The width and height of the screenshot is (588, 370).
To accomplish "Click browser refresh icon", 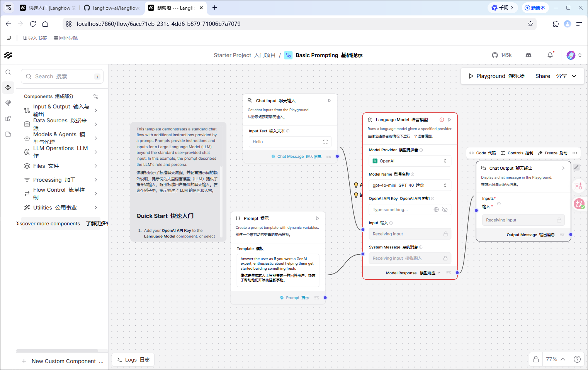I will point(33,24).
